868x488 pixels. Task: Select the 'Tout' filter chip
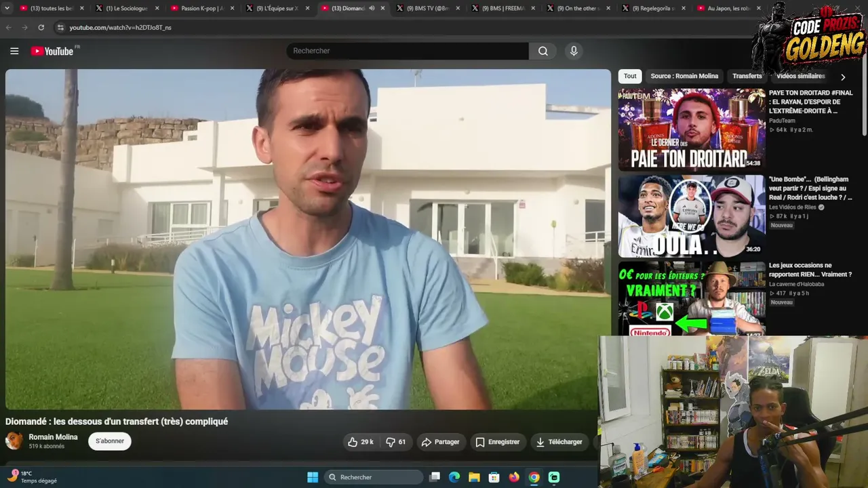[630, 76]
